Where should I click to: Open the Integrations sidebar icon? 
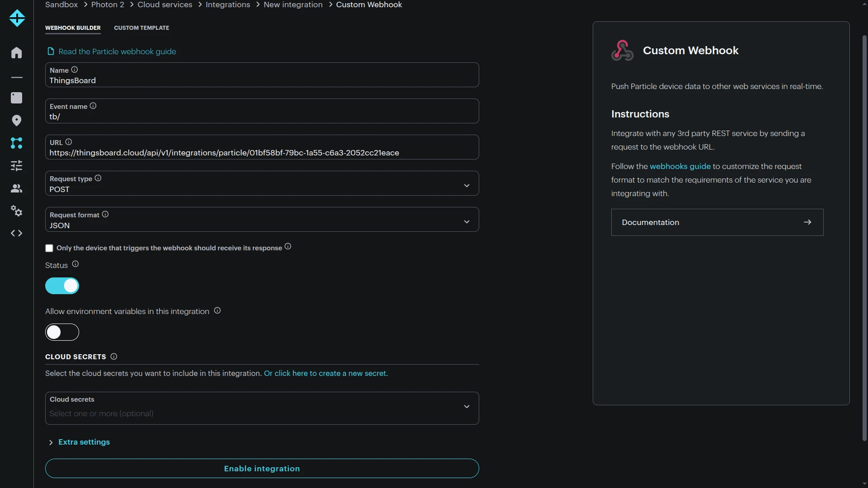tap(17, 143)
